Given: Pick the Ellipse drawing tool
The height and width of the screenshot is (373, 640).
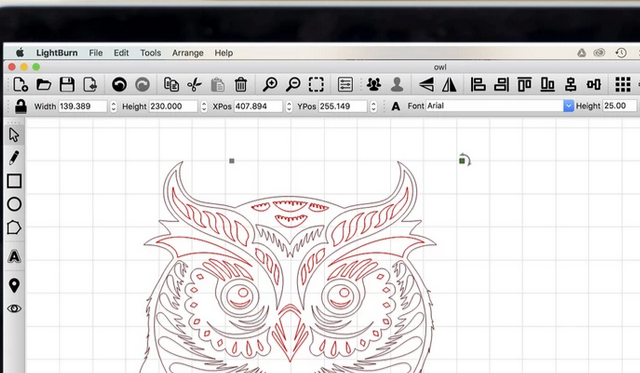Looking at the screenshot, I should (x=14, y=204).
